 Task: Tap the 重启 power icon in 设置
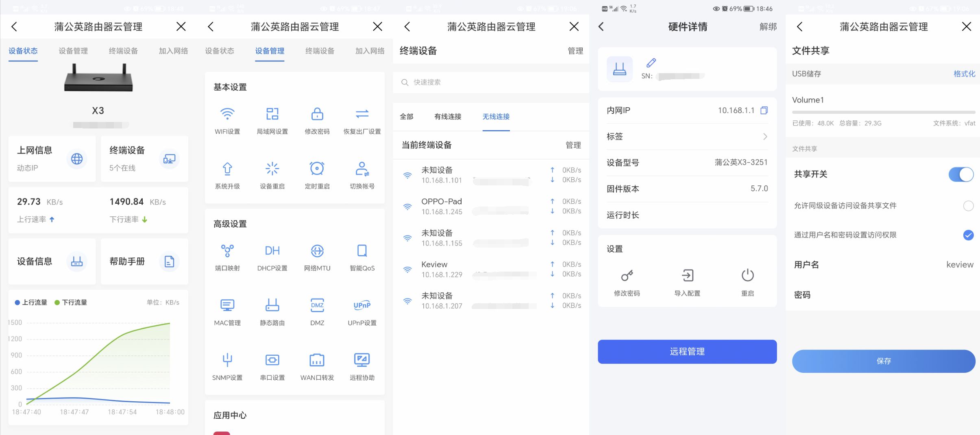tap(747, 275)
